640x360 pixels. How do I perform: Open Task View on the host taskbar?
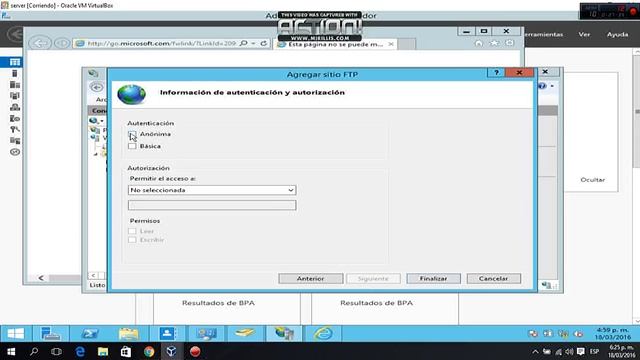56,351
